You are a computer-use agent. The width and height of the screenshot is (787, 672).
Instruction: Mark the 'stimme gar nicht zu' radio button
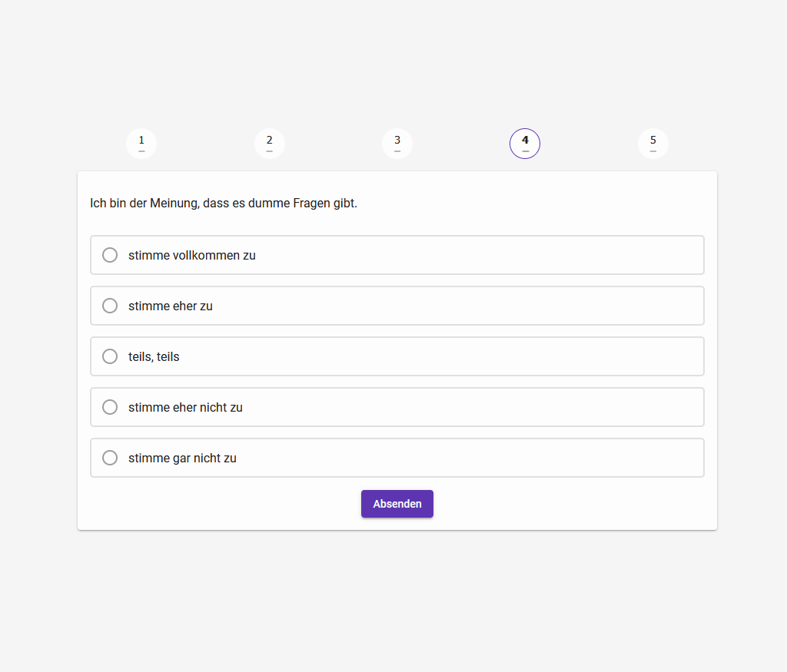[x=110, y=458]
